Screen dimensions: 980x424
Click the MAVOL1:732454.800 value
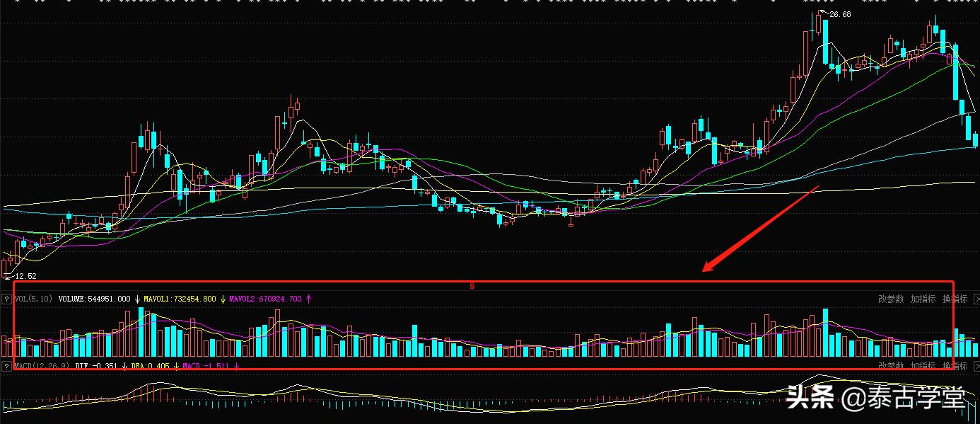[180, 299]
